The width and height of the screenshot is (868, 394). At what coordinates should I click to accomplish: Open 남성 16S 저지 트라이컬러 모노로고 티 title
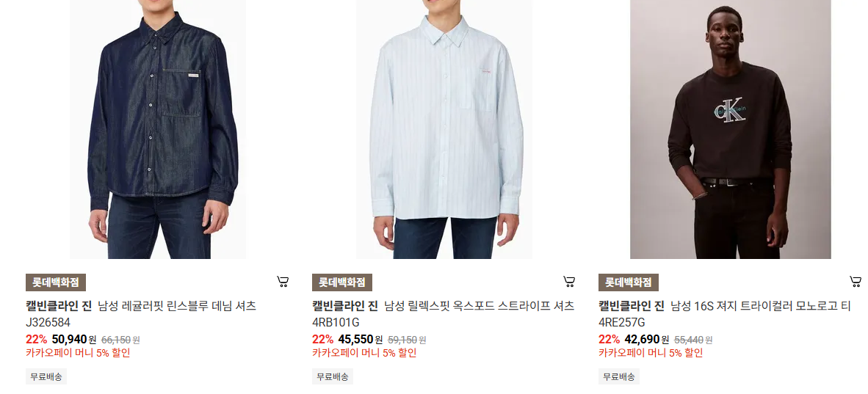point(761,306)
